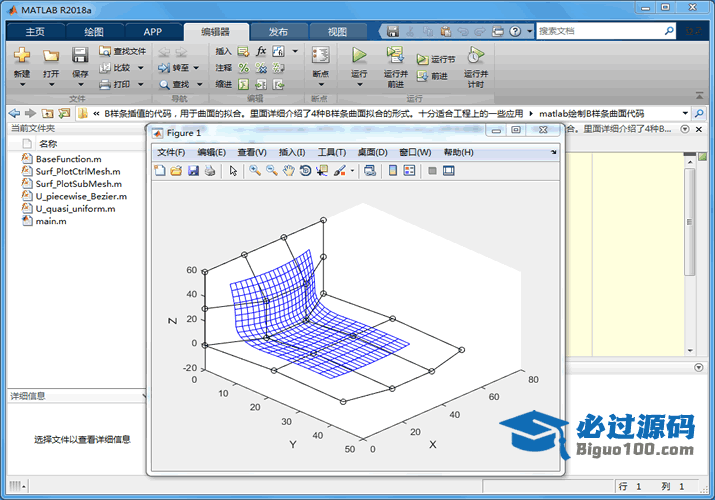
Task: Select main.m in current folder
Action: coord(51,221)
